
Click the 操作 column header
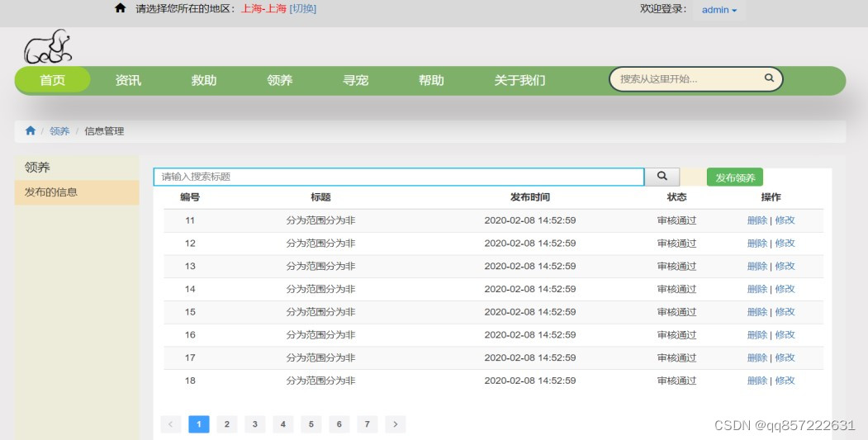click(771, 197)
